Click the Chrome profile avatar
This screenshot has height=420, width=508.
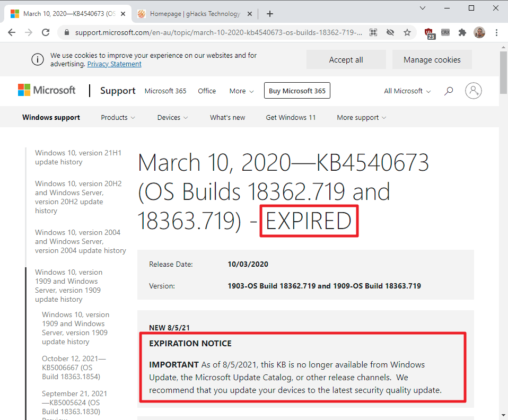click(479, 32)
